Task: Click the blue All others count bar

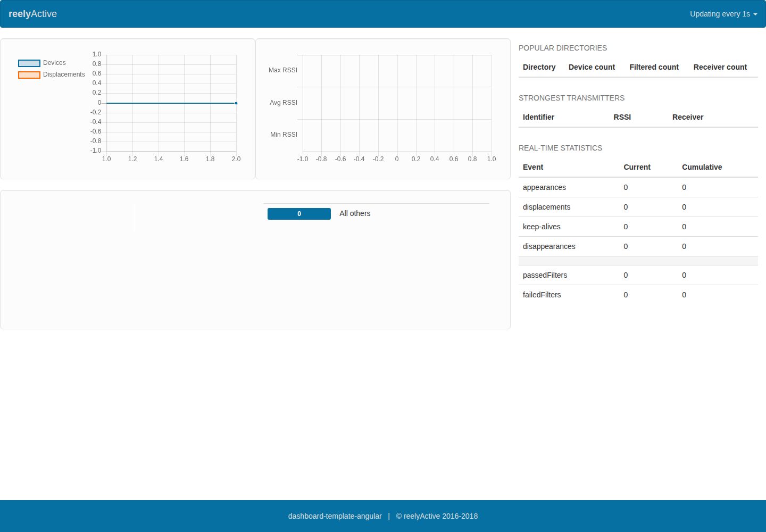Action: (x=299, y=214)
